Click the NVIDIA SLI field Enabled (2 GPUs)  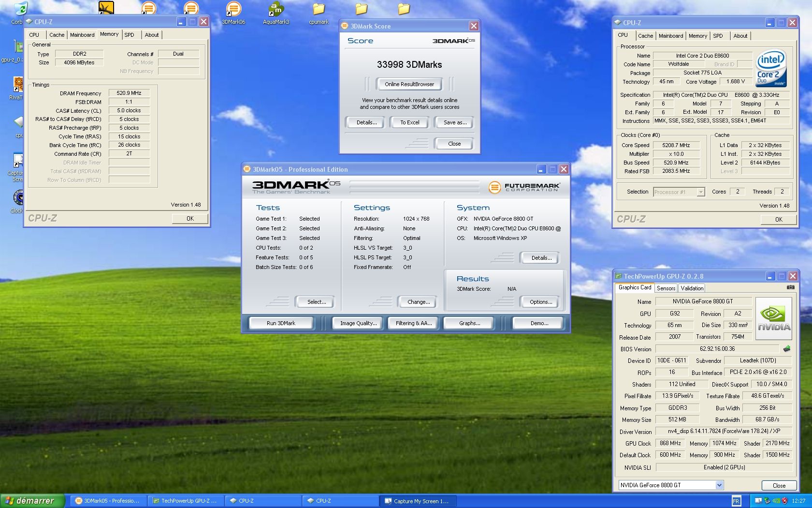point(724,467)
